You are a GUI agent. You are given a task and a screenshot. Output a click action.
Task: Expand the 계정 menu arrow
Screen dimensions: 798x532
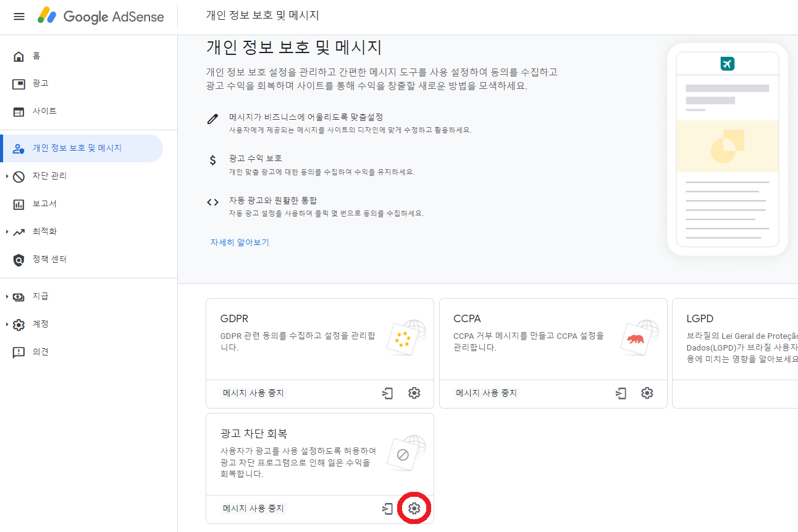pos(7,325)
